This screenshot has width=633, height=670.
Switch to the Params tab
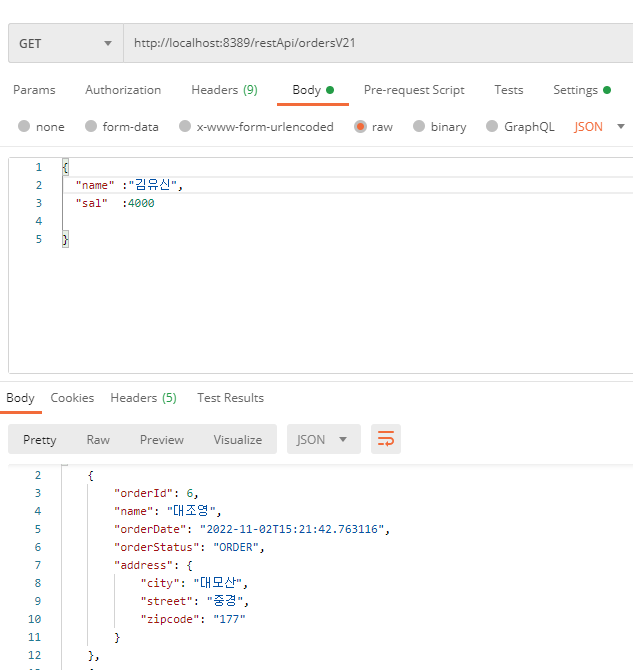(x=34, y=90)
